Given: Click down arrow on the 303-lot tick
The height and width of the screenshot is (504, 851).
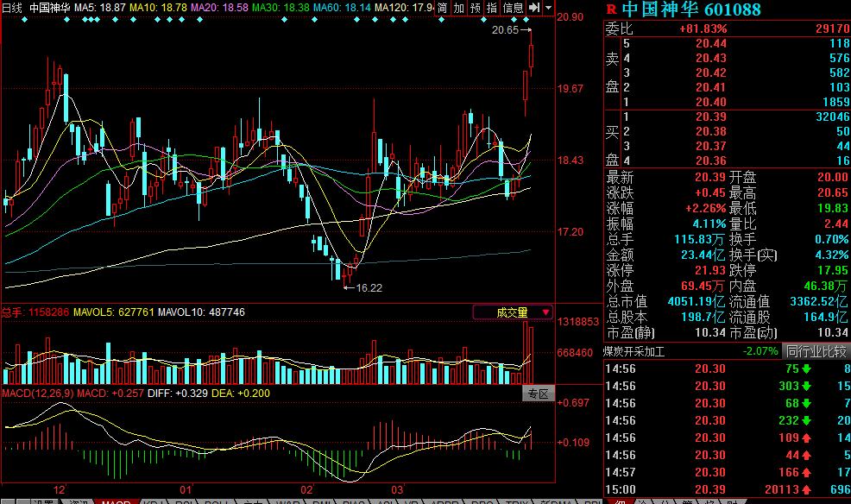Looking at the screenshot, I should 806,387.
